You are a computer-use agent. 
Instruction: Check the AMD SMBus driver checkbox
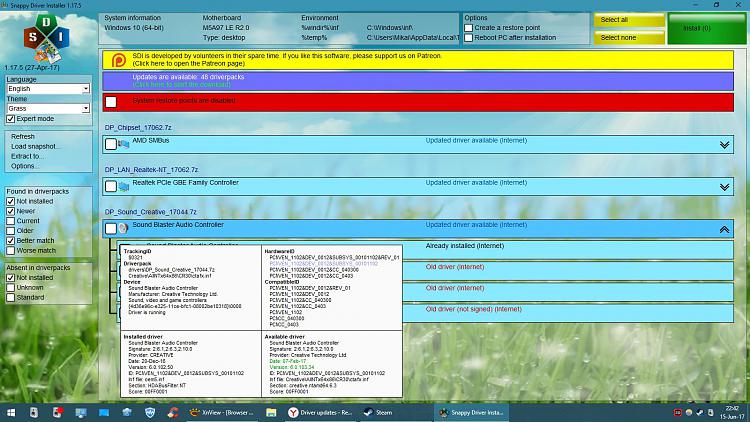[x=111, y=144]
